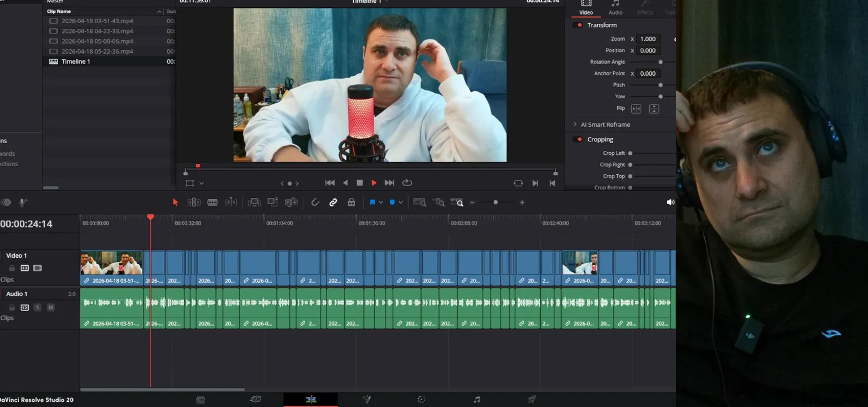Image resolution: width=868 pixels, height=407 pixels.
Task: Disable the Transform section toggle
Action: (578, 25)
